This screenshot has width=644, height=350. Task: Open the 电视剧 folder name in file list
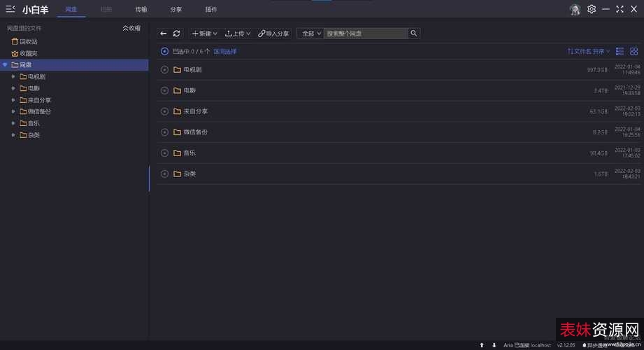click(192, 69)
